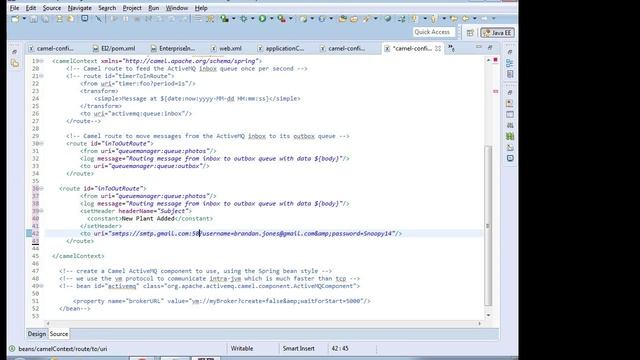Click the Forward navigation arrow
The image size is (640, 360).
coord(484,19)
